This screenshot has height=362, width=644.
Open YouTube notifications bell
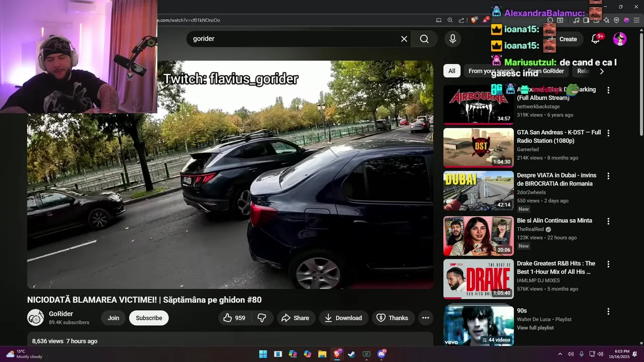[596, 39]
